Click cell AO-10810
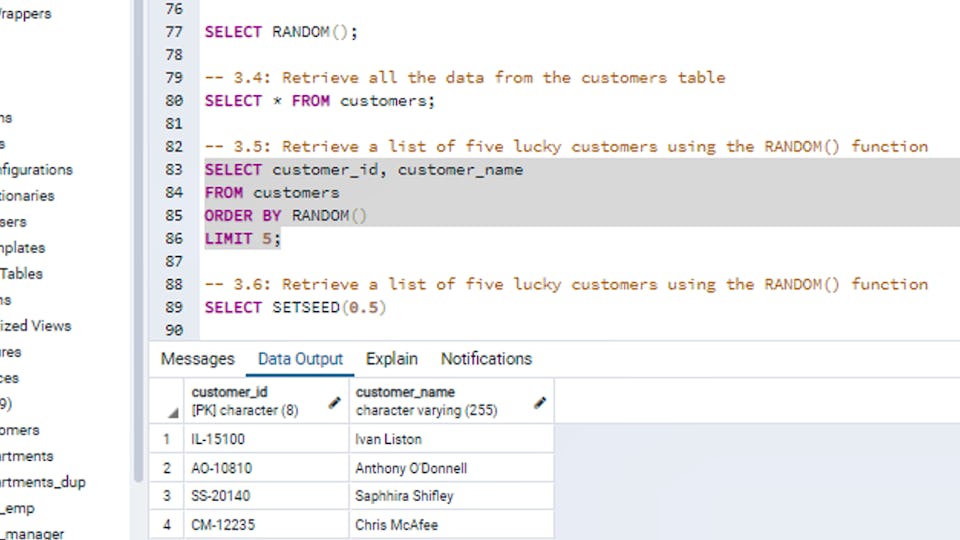Viewport: 960px width, 540px height. (x=266, y=468)
